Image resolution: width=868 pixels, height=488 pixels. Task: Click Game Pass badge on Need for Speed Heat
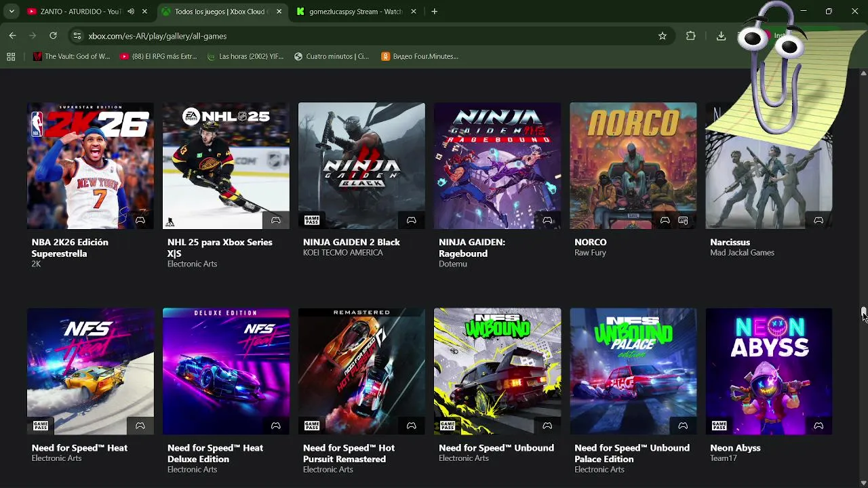click(x=41, y=426)
